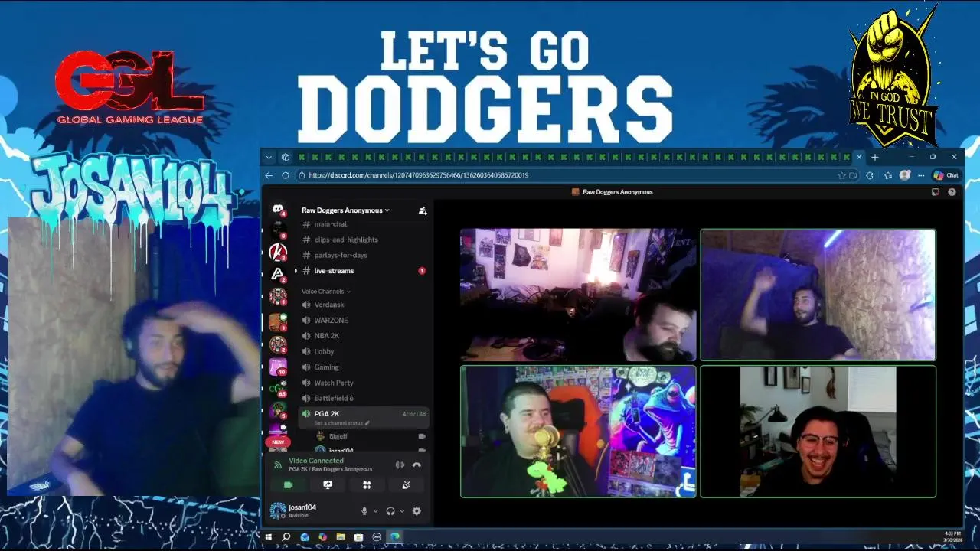Open new browser tab with plus
Image resolution: width=980 pixels, height=551 pixels.
tap(875, 157)
